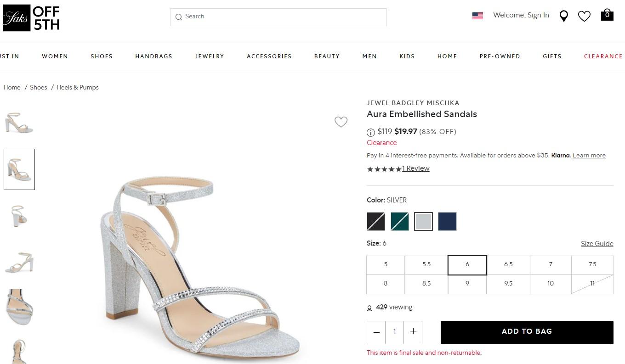The height and width of the screenshot is (364, 625).
Task: Open the wishlist heart in header
Action: click(584, 16)
